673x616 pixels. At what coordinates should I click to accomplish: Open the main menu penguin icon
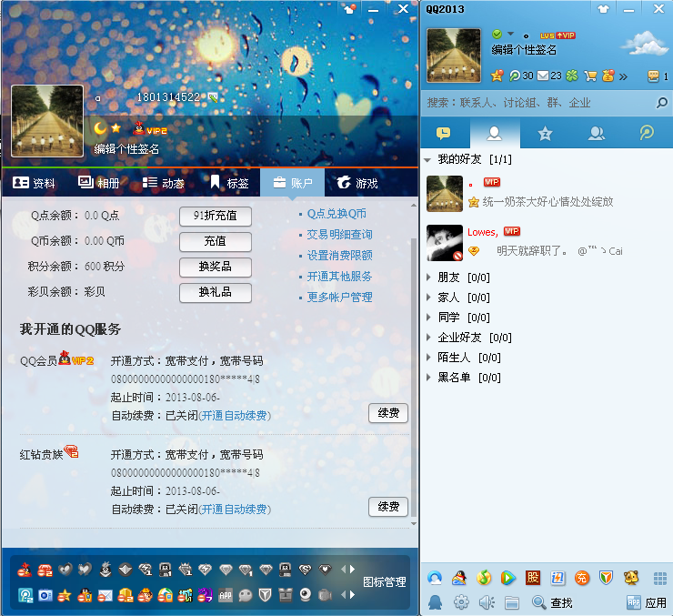pos(435,602)
